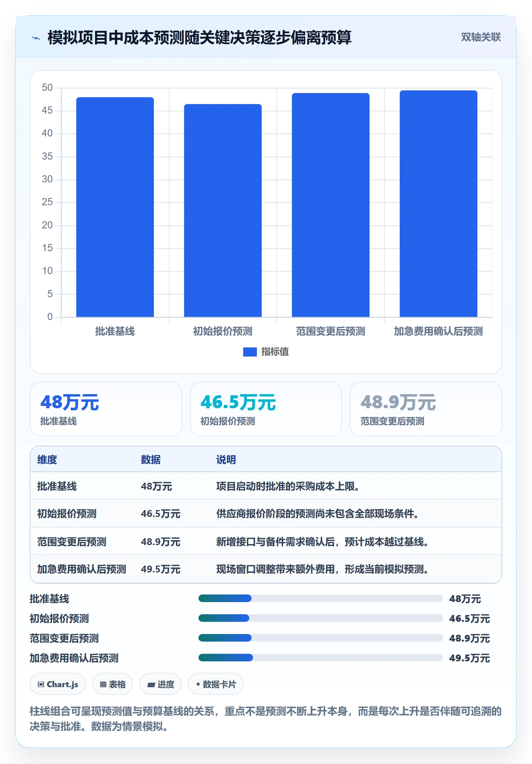Image resolution: width=532 pixels, height=764 pixels.
Task: Click the 进度 tag chip
Action: [x=160, y=685]
